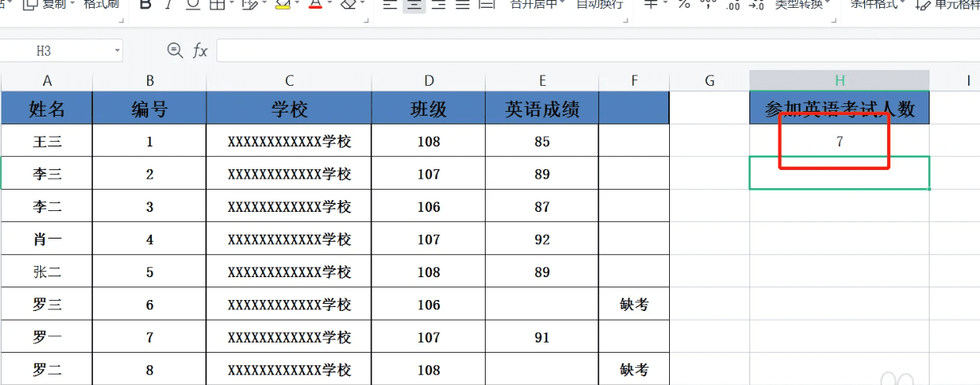Expand the Name Box dropdown showing H3

coord(117,50)
